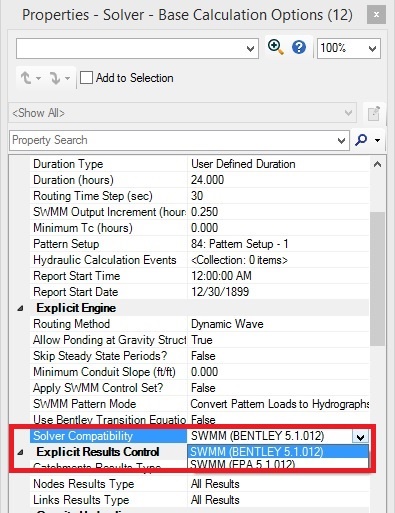Choose SWMM (EPA 5.1.012) from list
Viewport: 395px width, 513px height.
pos(278,464)
